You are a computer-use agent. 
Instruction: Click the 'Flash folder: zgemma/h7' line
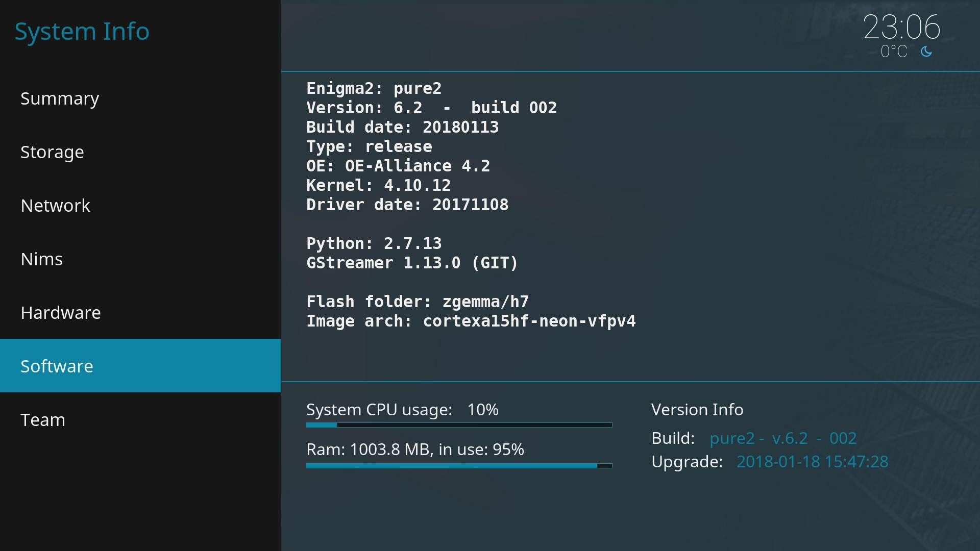(x=418, y=302)
